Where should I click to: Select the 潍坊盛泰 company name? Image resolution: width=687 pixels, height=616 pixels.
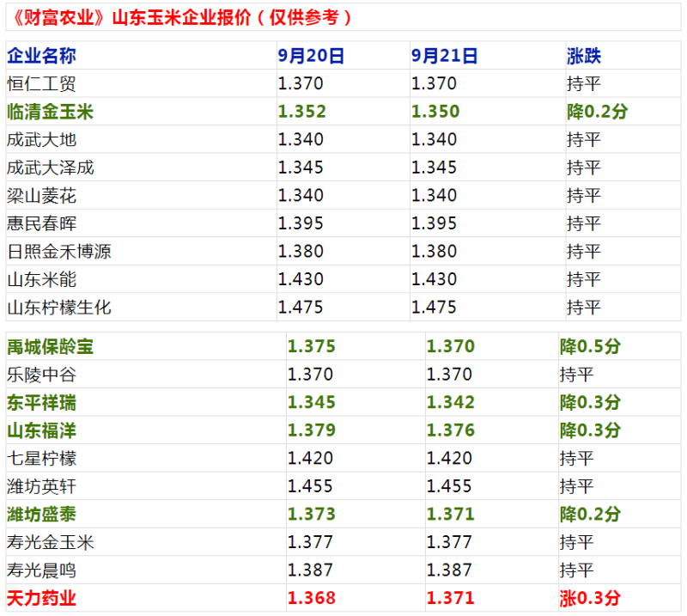[41, 514]
